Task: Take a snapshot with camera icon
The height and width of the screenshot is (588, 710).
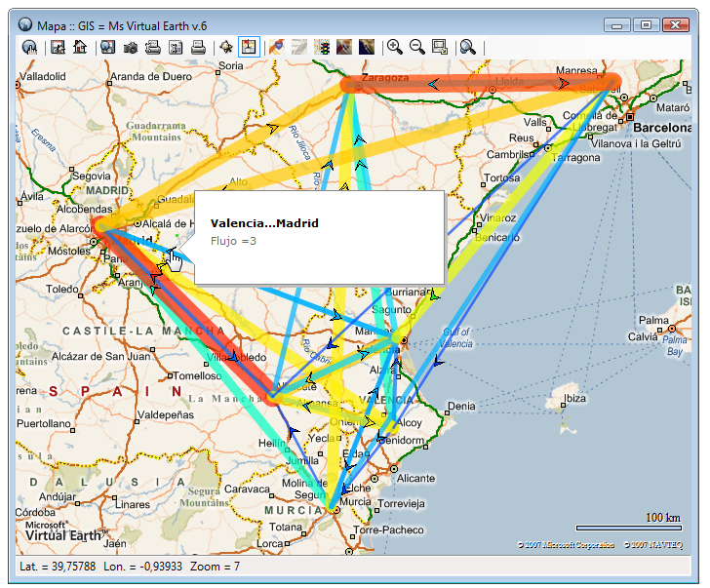Action: click(131, 47)
